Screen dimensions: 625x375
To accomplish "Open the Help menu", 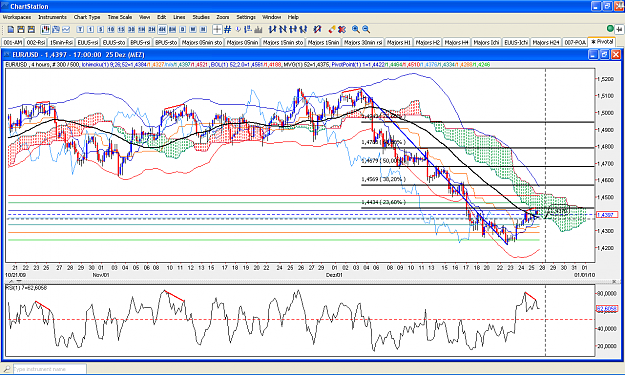I will pyautogui.click(x=293, y=17).
